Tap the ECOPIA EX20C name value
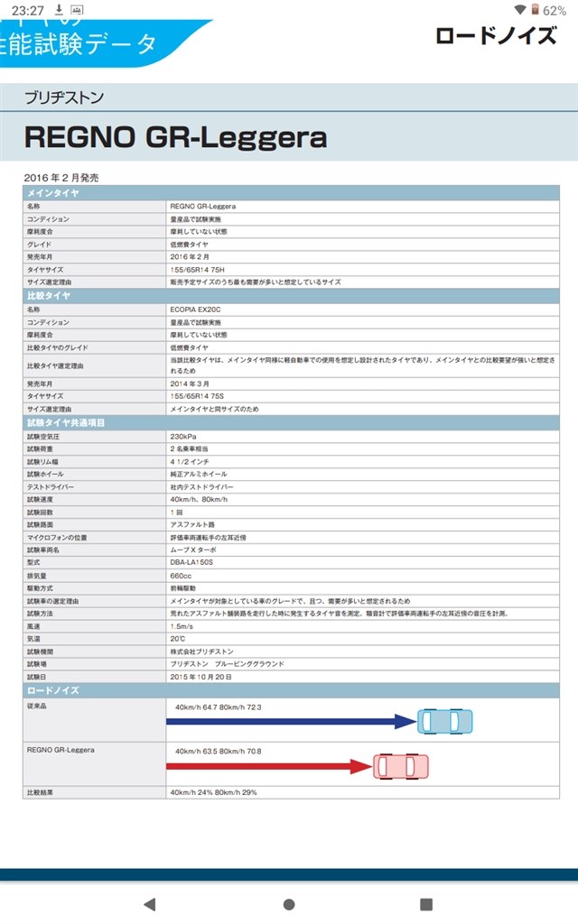578x924 pixels. click(x=195, y=310)
